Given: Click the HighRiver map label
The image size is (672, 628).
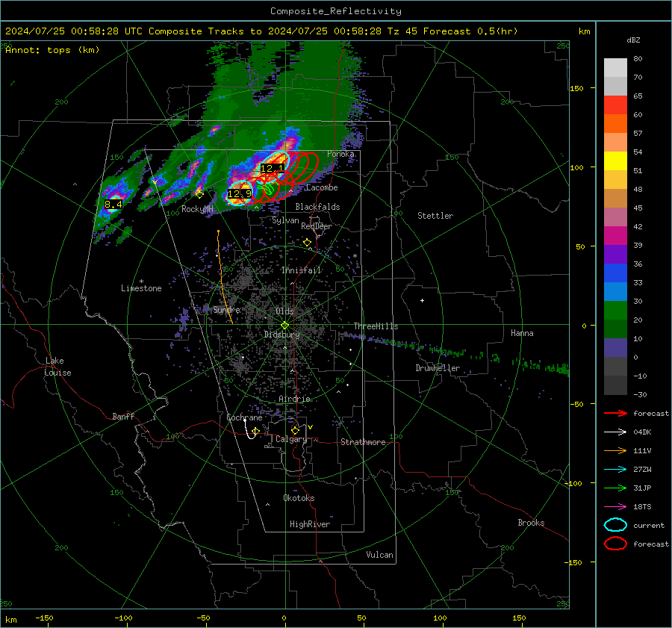Looking at the screenshot, I should [x=310, y=524].
